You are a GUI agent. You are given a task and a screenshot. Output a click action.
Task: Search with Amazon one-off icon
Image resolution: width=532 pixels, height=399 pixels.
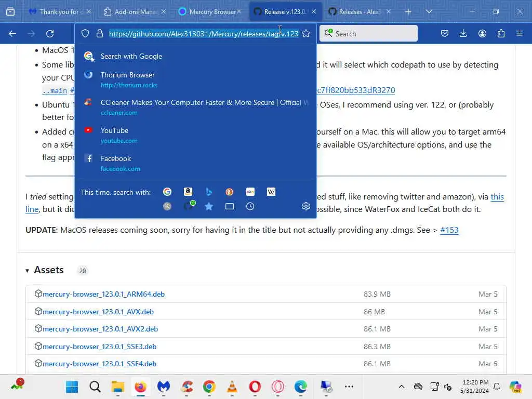(188, 192)
